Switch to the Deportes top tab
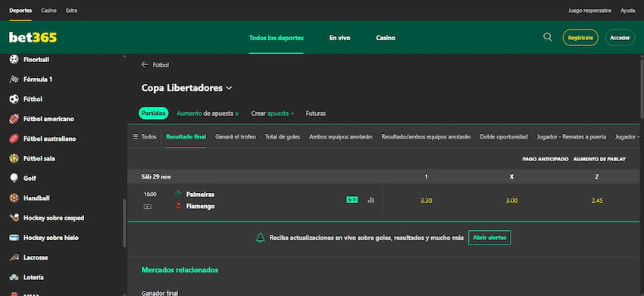Screen dimensions: 644x296 tap(20, 11)
